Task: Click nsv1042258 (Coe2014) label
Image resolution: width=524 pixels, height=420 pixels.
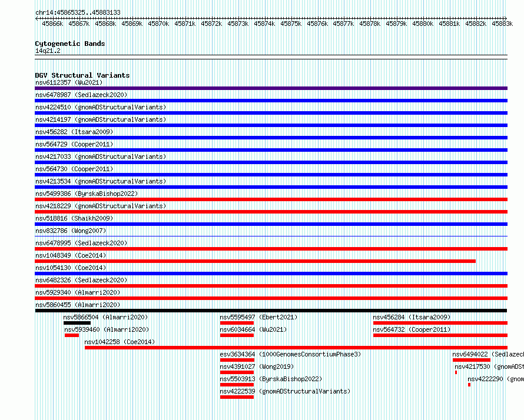Action: [120, 342]
